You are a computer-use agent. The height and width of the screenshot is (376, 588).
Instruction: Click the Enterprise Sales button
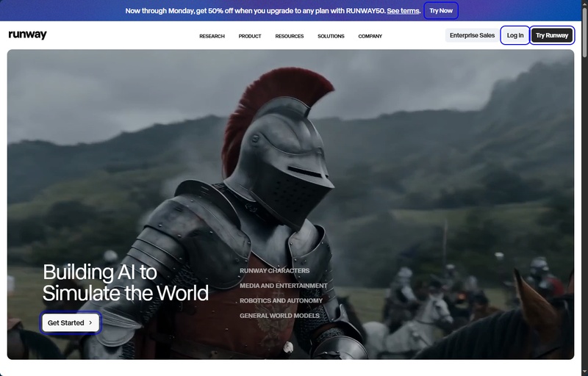click(472, 35)
